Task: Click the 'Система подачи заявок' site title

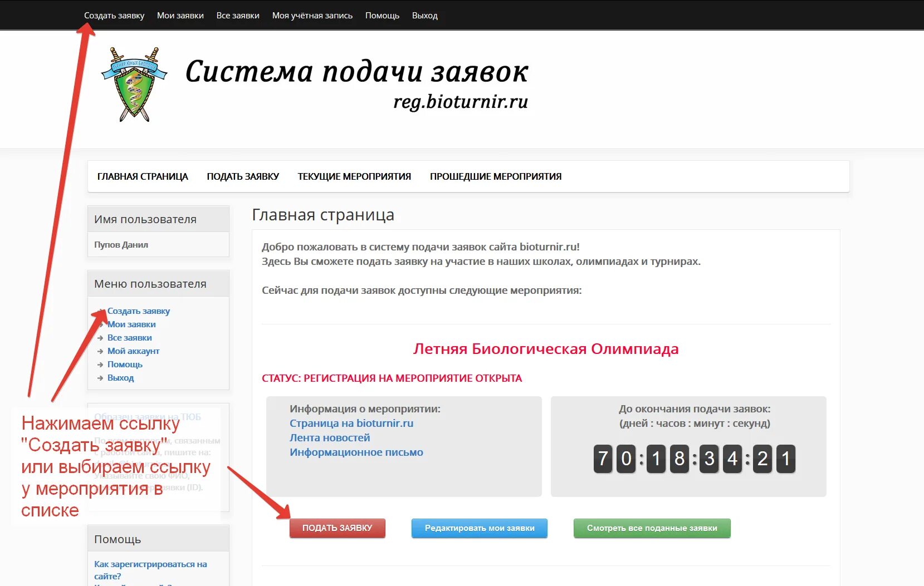Action: click(356, 72)
